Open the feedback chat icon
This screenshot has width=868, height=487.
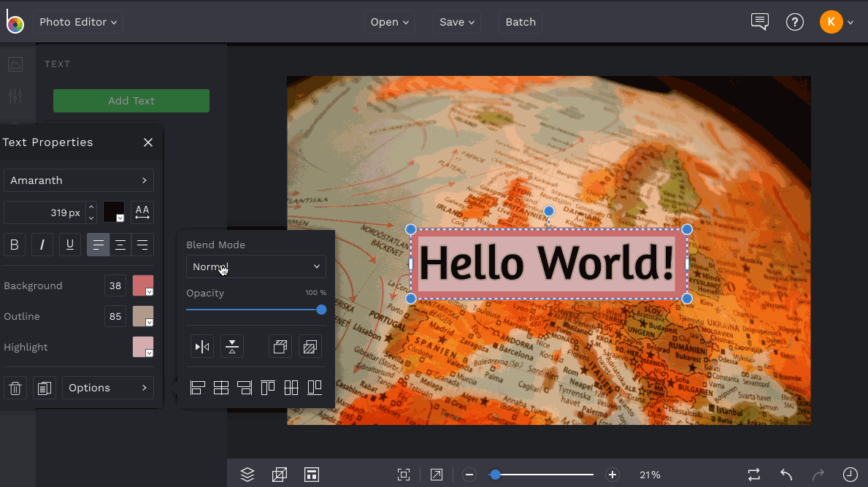[759, 22]
